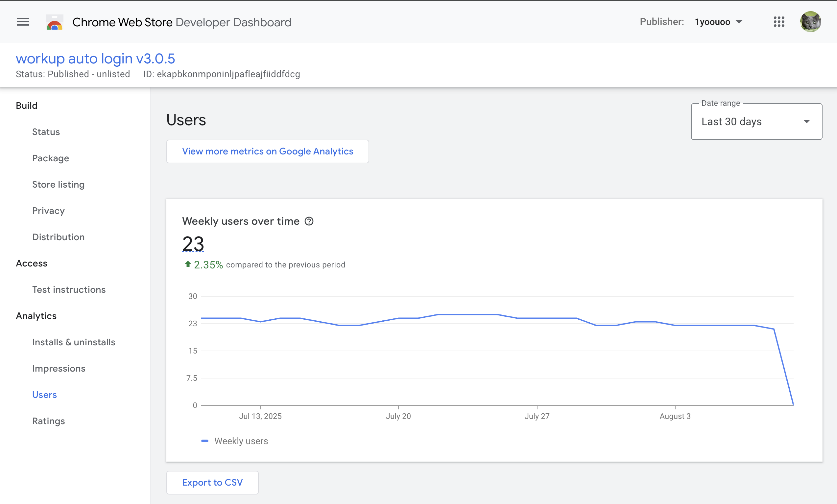View more metrics on Google Analytics

[267, 151]
